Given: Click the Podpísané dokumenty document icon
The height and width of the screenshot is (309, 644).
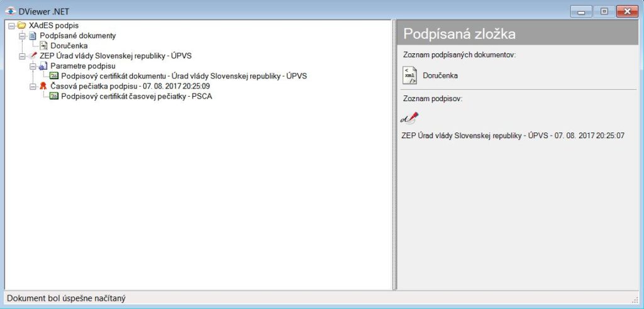Looking at the screenshot, I should pyautogui.click(x=33, y=36).
